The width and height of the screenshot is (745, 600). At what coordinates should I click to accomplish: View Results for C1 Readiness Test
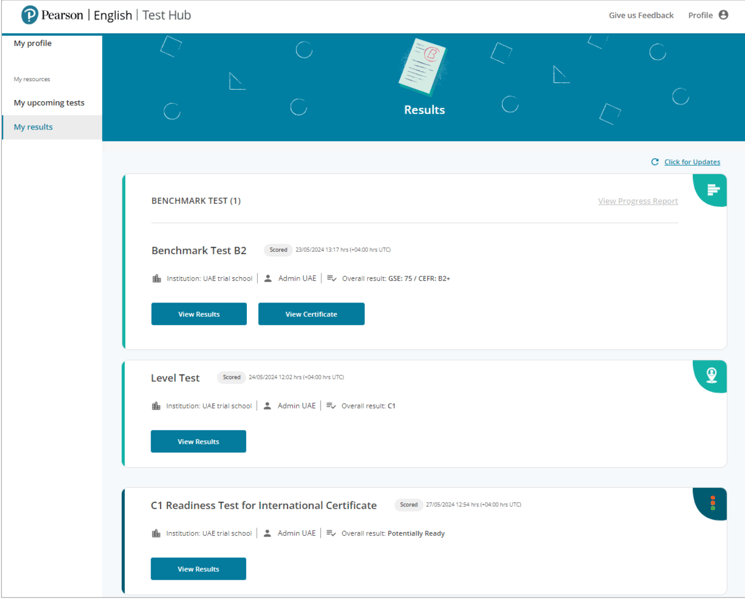[198, 569]
